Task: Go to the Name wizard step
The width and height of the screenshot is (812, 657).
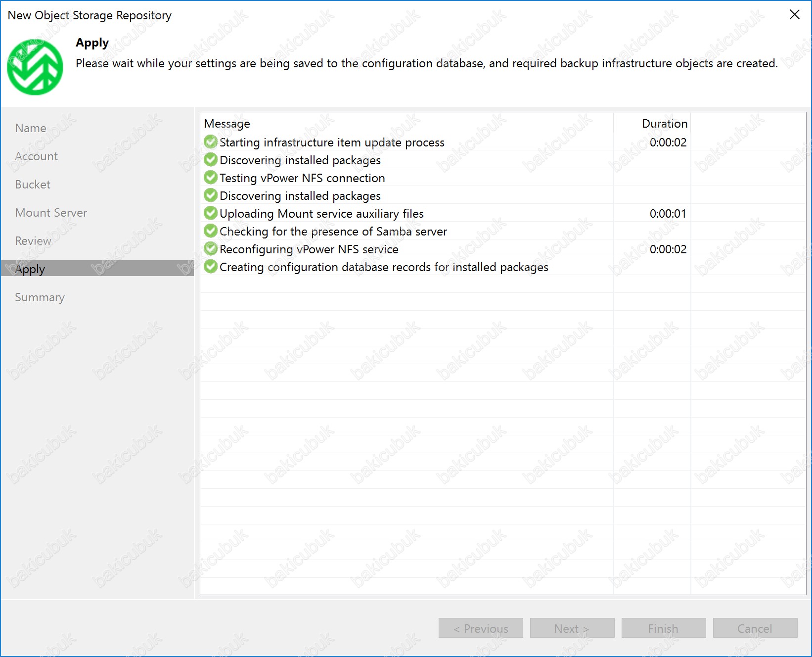Action: [x=31, y=128]
